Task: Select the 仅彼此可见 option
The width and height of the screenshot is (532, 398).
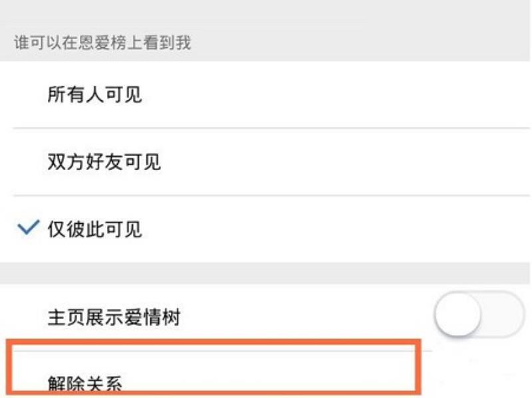Action: (x=265, y=229)
